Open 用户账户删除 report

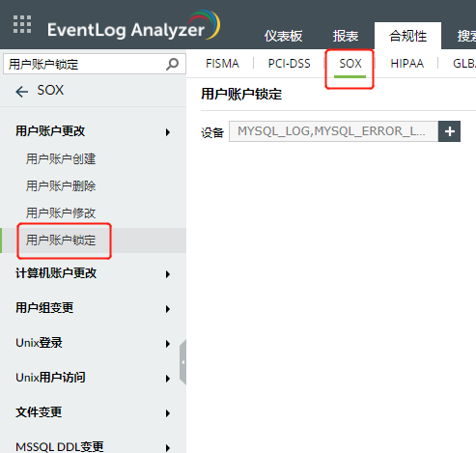pyautogui.click(x=61, y=185)
